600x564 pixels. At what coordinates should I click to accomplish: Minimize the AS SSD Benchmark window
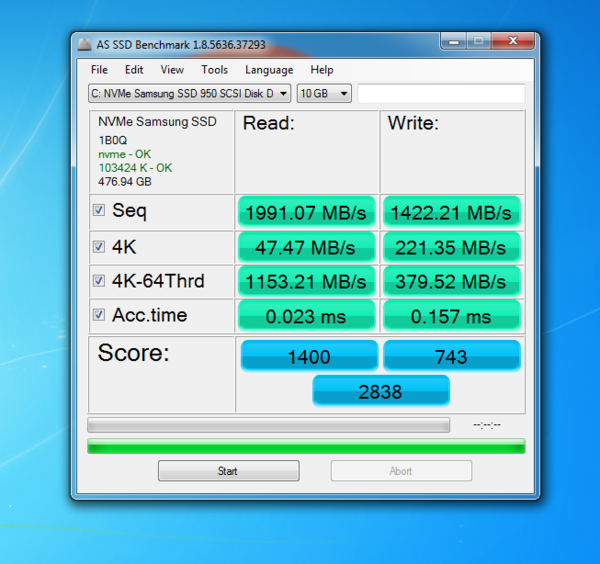pyautogui.click(x=453, y=41)
